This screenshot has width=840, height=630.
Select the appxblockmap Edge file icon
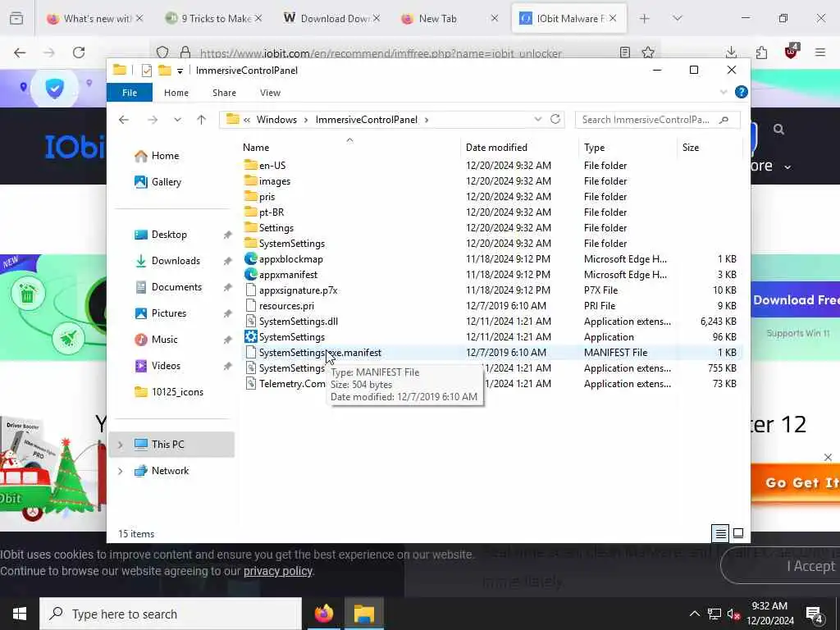pyautogui.click(x=251, y=258)
